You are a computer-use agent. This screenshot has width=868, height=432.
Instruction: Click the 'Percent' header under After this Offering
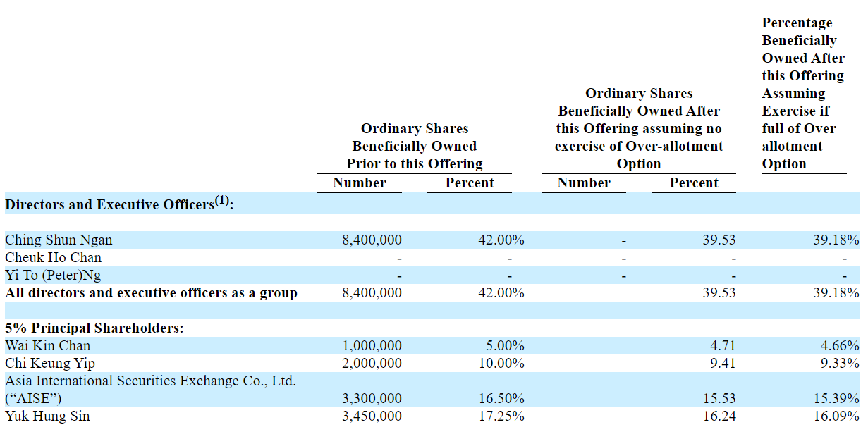pos(694,183)
